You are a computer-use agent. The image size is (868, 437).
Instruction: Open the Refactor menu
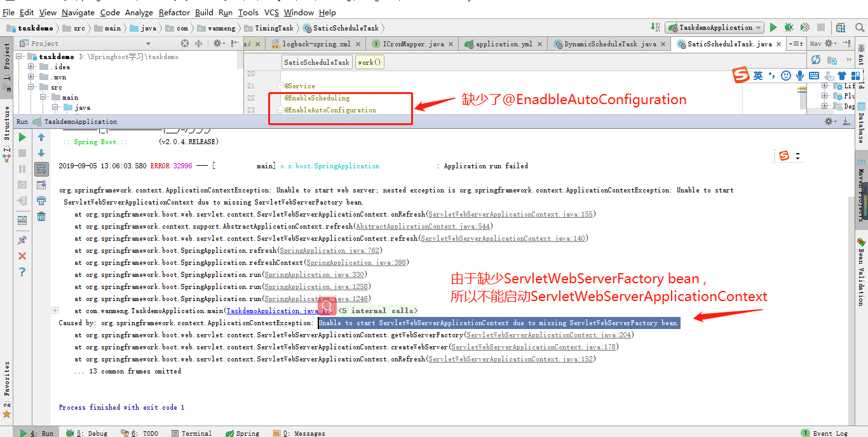point(174,12)
